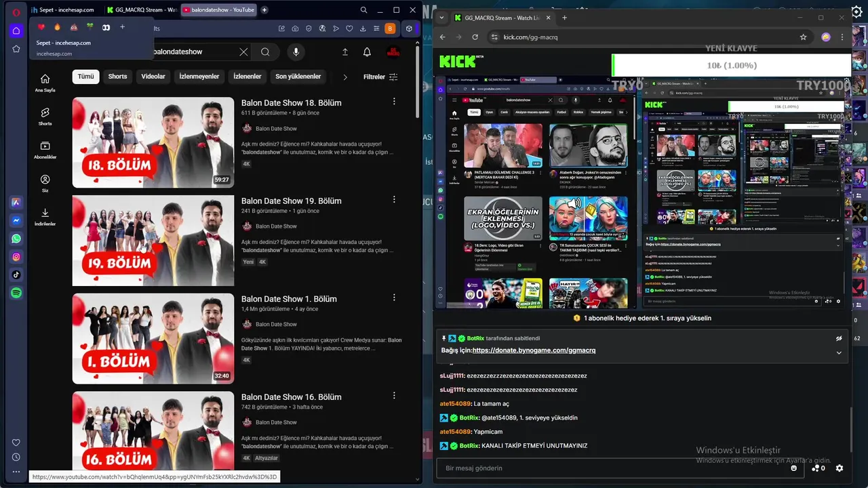Open thumbnail of Balon Date Show 1. Bölüm
Image resolution: width=868 pixels, height=488 pixels.
pos(153,338)
